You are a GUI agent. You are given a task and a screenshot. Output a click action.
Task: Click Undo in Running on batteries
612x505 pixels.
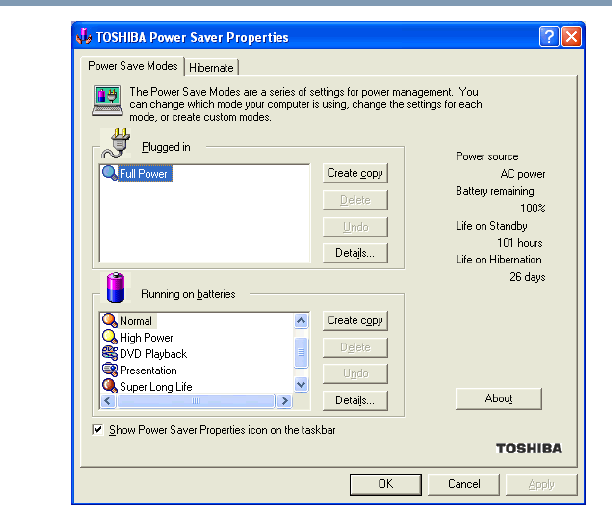point(355,373)
